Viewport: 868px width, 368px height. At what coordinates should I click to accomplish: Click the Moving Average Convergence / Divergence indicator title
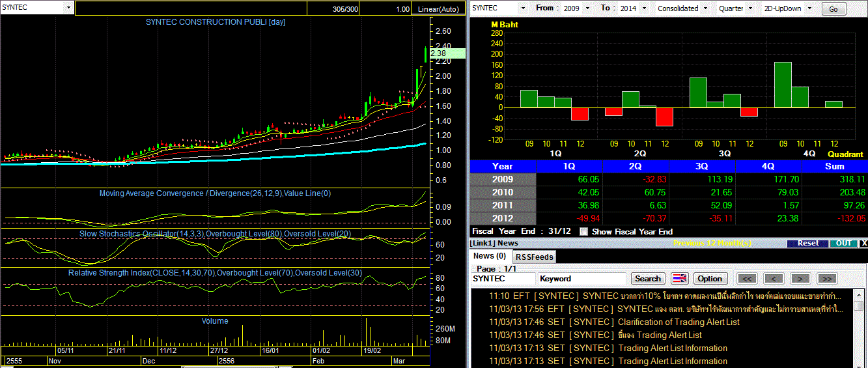click(x=215, y=193)
